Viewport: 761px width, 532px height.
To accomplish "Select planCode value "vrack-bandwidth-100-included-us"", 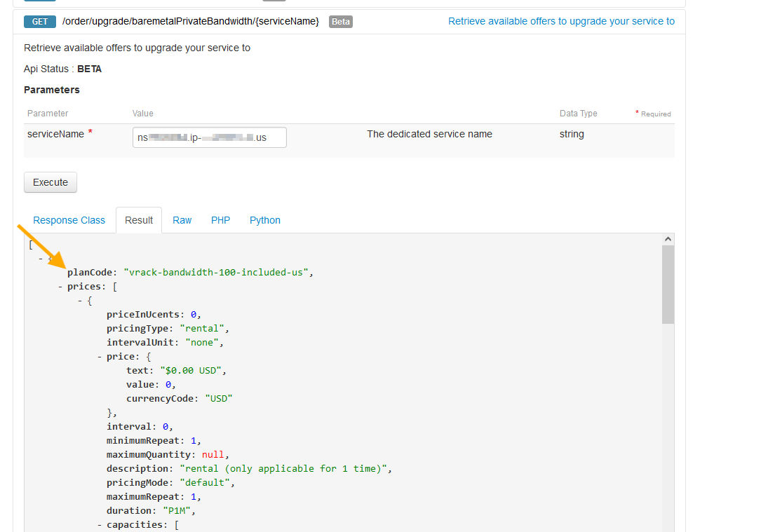I will click(215, 273).
